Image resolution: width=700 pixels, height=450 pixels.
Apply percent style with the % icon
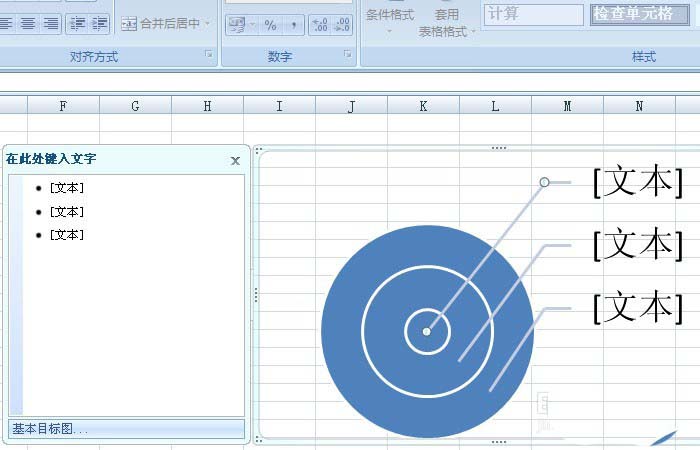point(270,24)
